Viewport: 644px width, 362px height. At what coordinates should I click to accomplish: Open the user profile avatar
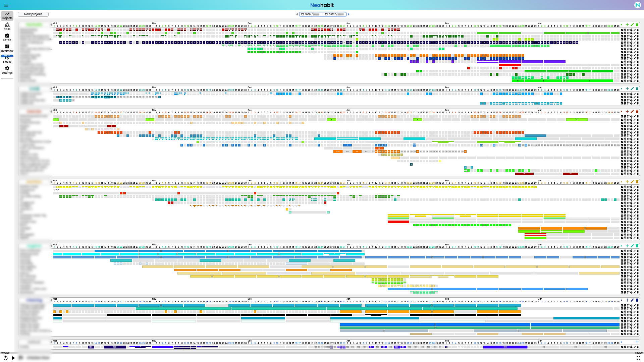638,5
